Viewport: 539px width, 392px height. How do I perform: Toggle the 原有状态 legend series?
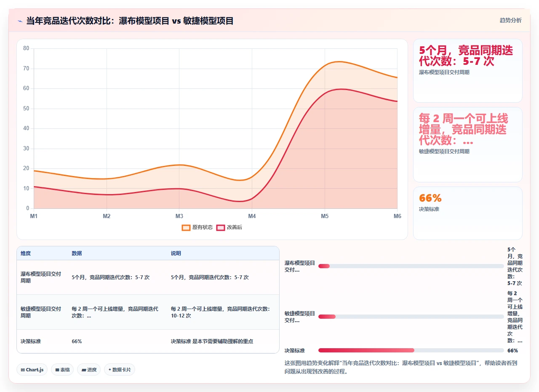click(x=197, y=227)
